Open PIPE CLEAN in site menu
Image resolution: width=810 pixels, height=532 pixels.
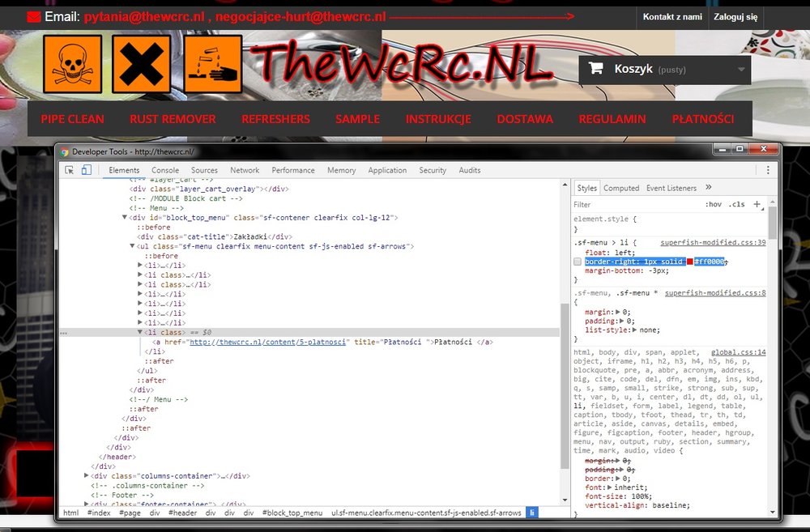pyautogui.click(x=72, y=119)
